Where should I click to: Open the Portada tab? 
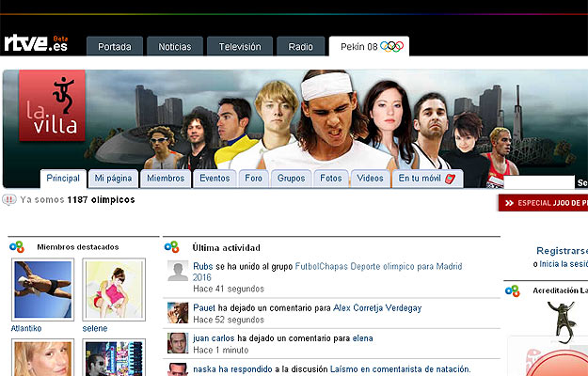115,47
